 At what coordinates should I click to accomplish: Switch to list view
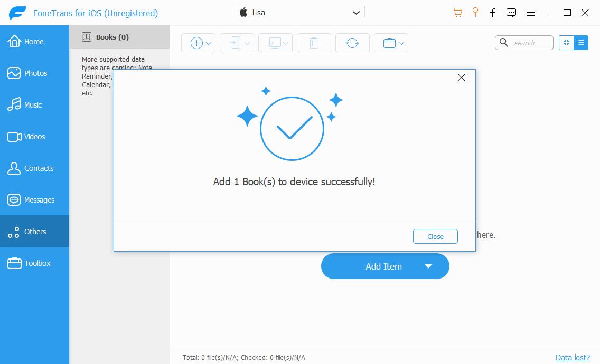pyautogui.click(x=581, y=43)
